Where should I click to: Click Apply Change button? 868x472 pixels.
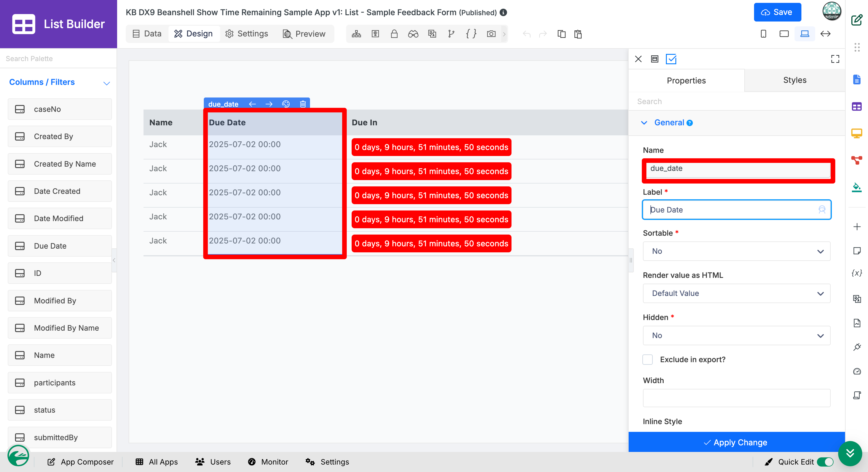[x=736, y=442]
